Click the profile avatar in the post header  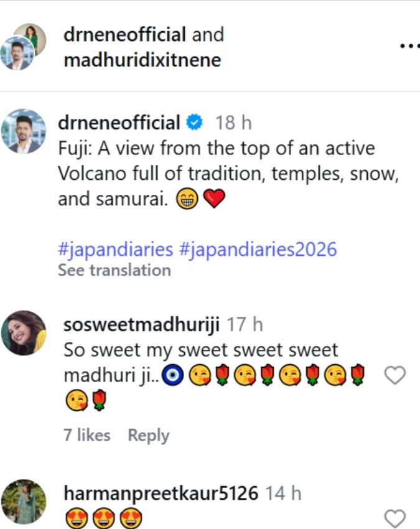pos(29,44)
